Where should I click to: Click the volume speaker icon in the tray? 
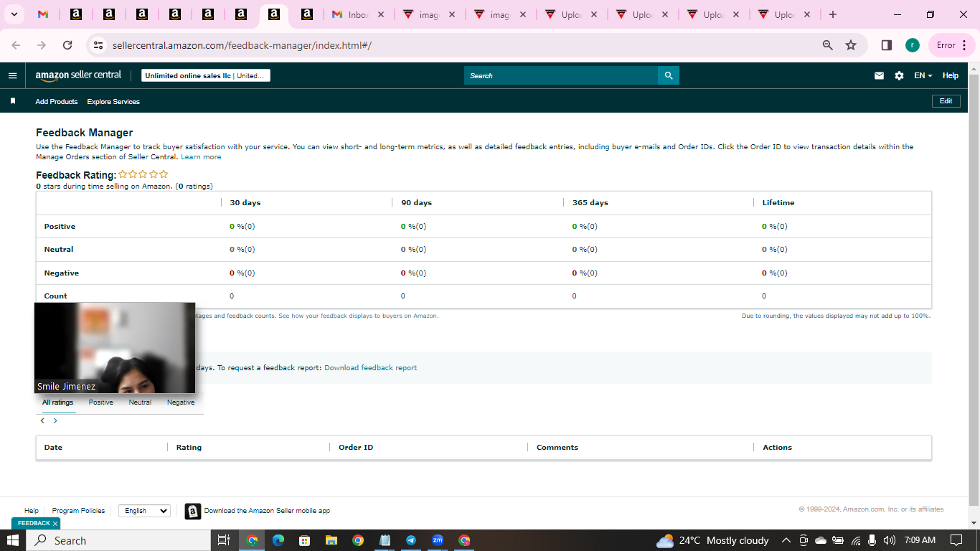[x=890, y=540]
